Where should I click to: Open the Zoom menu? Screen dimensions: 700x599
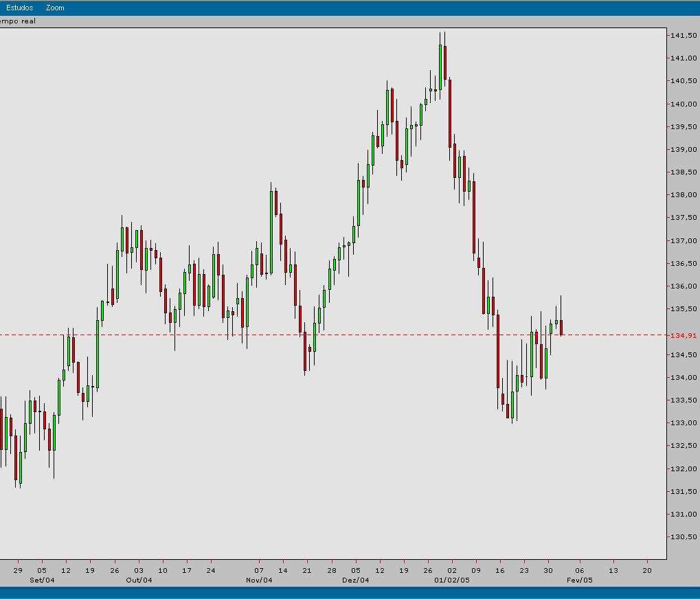point(54,7)
